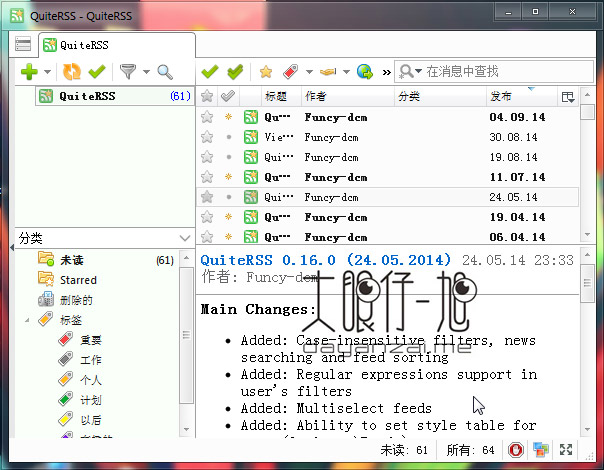Open the column chooser icon

pyautogui.click(x=568, y=97)
